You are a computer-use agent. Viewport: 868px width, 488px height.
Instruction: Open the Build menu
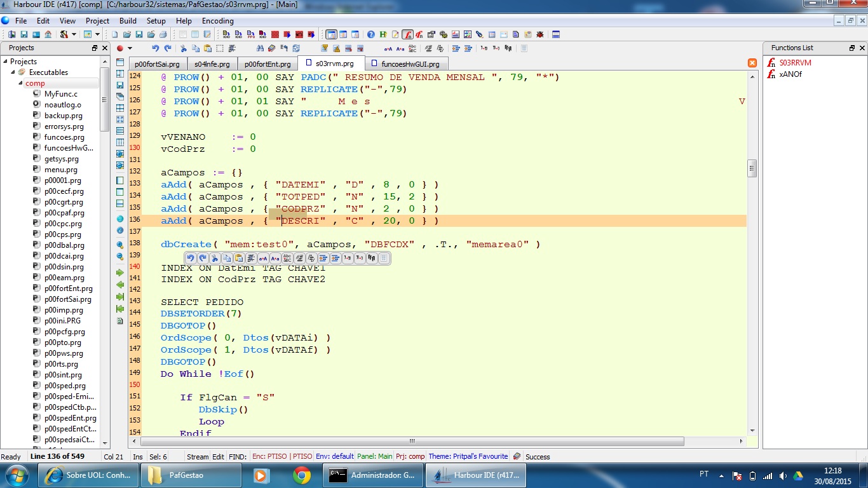tap(128, 21)
